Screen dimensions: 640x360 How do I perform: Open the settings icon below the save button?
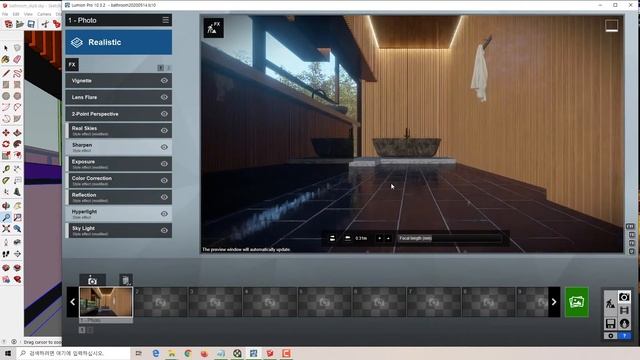[611, 336]
